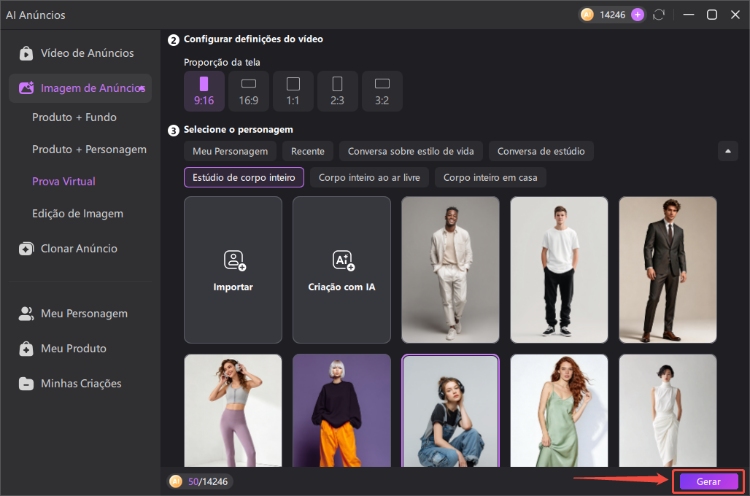Select woman in white dress thumbnail
This screenshot has width=750, height=496.
[668, 410]
